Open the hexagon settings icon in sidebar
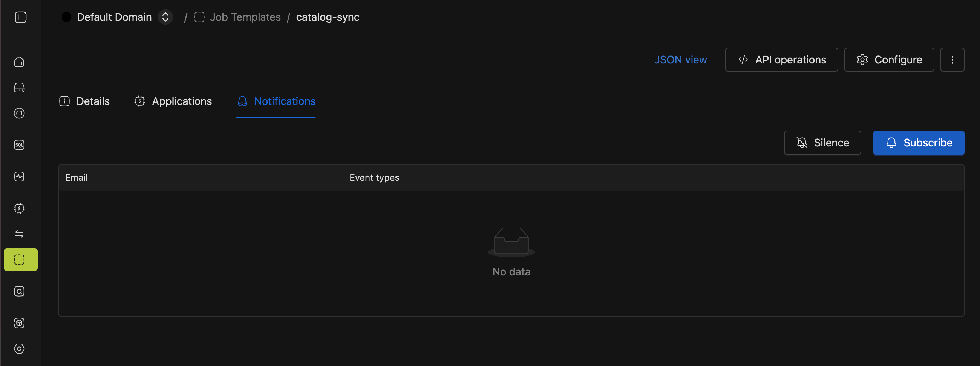The width and height of the screenshot is (980, 366). 19,349
